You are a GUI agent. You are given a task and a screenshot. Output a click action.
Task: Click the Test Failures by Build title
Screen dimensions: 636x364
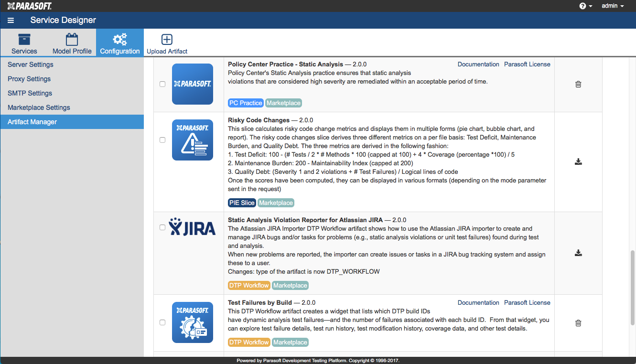tap(260, 302)
